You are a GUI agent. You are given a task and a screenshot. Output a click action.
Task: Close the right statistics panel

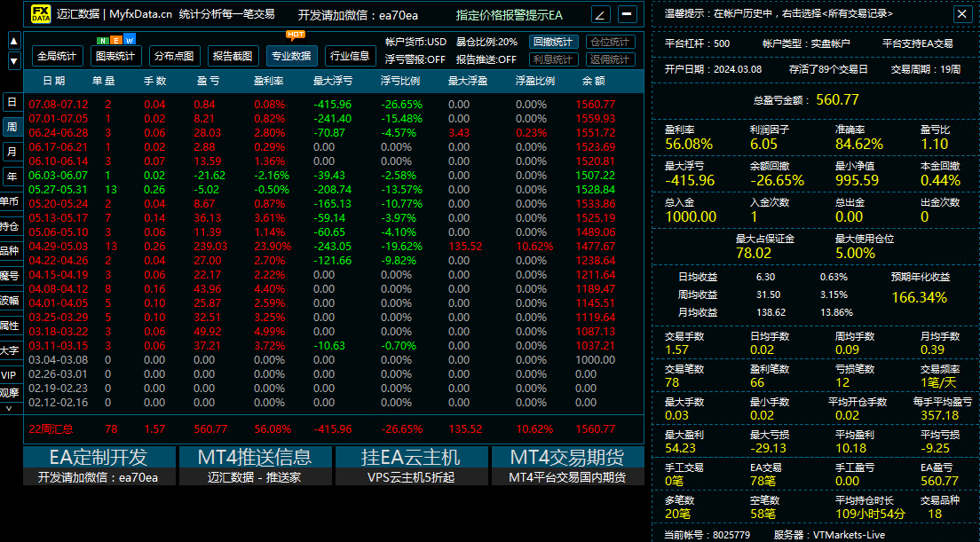[x=961, y=13]
